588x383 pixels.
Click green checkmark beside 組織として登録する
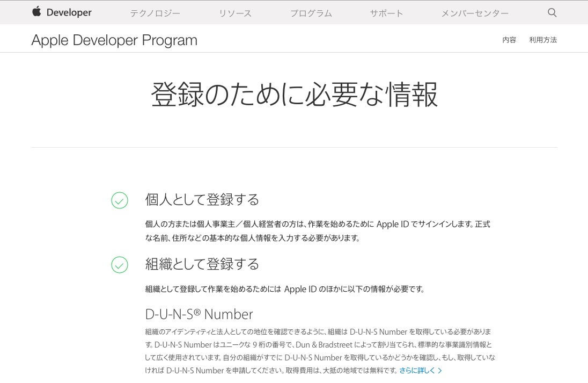click(120, 265)
